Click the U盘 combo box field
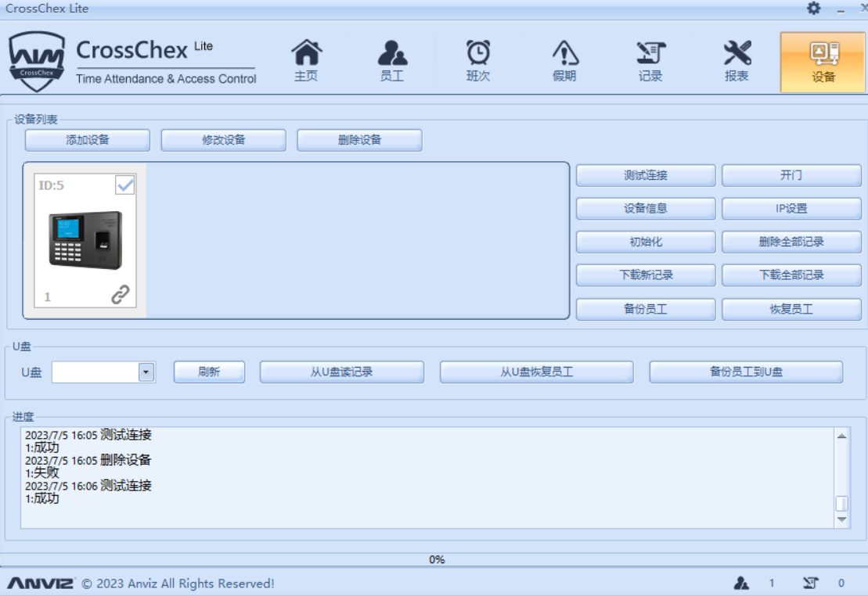Screen dimensions: 868x596 click(103, 372)
